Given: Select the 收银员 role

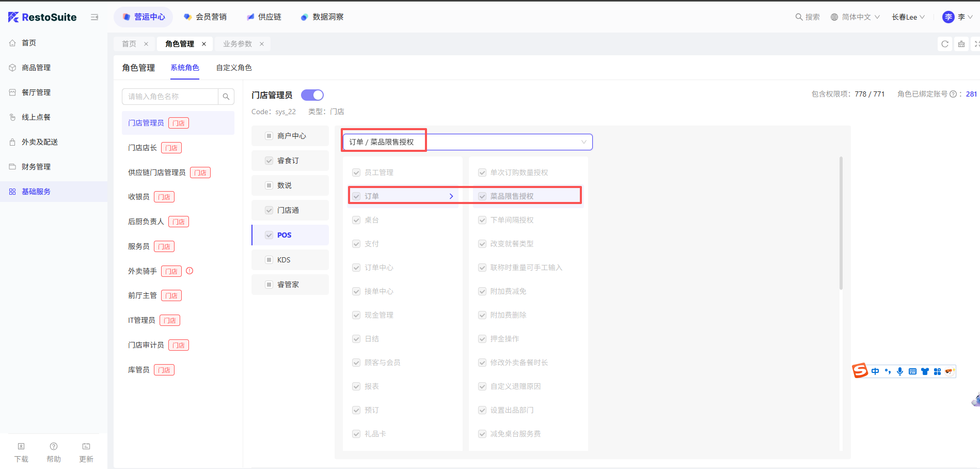Looking at the screenshot, I should tap(139, 197).
